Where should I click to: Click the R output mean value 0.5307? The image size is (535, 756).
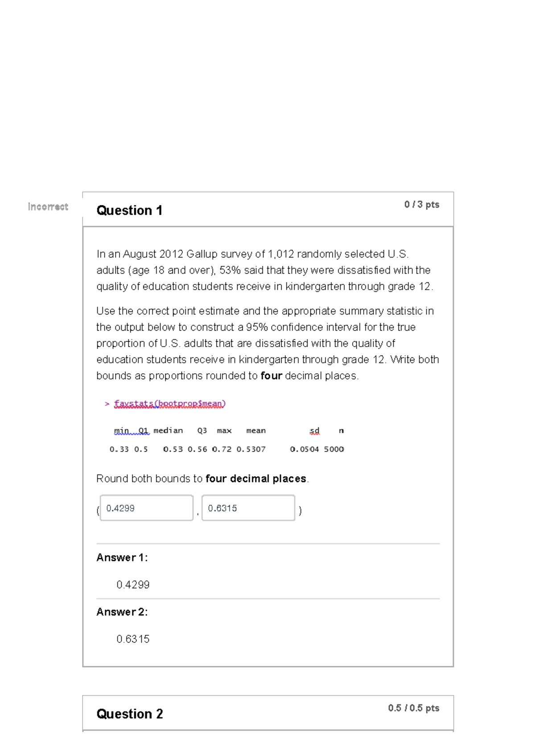click(x=252, y=449)
